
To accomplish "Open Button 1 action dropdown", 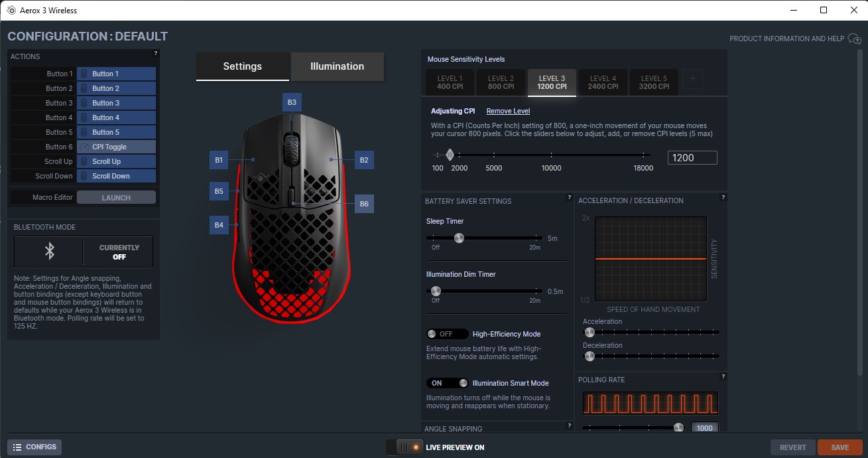I will (116, 74).
